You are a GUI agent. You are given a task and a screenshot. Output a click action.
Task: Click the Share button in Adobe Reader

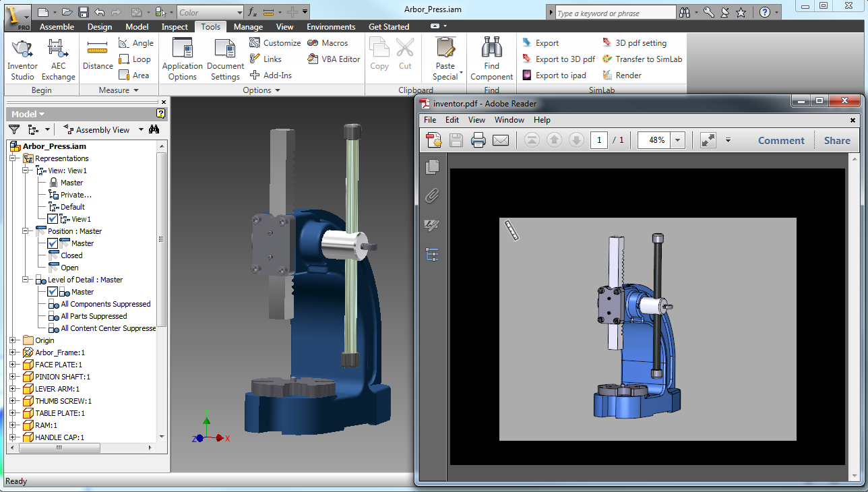(836, 140)
